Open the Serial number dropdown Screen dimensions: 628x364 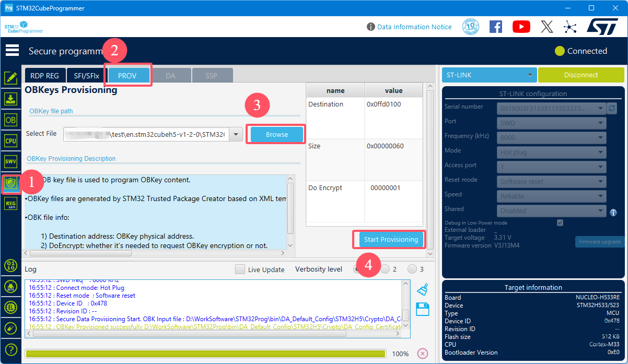552,108
